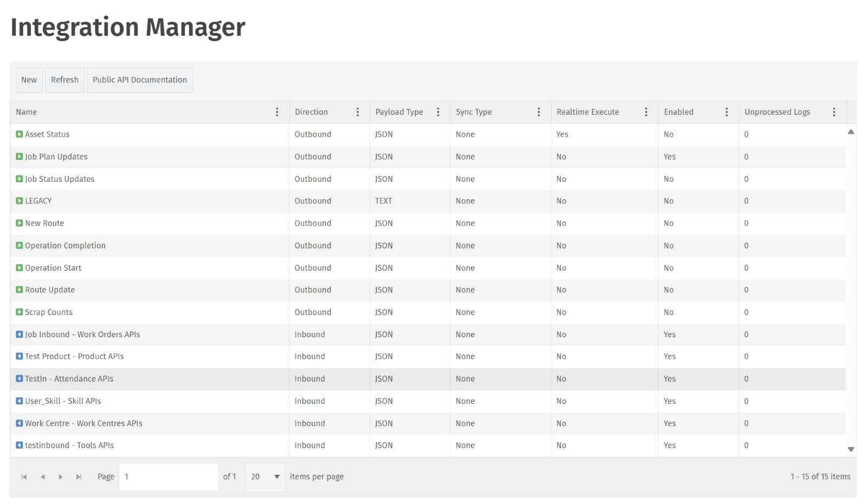The image size is (867, 504).
Task: Click the outbound icon beside Operation Start
Action: 20,267
